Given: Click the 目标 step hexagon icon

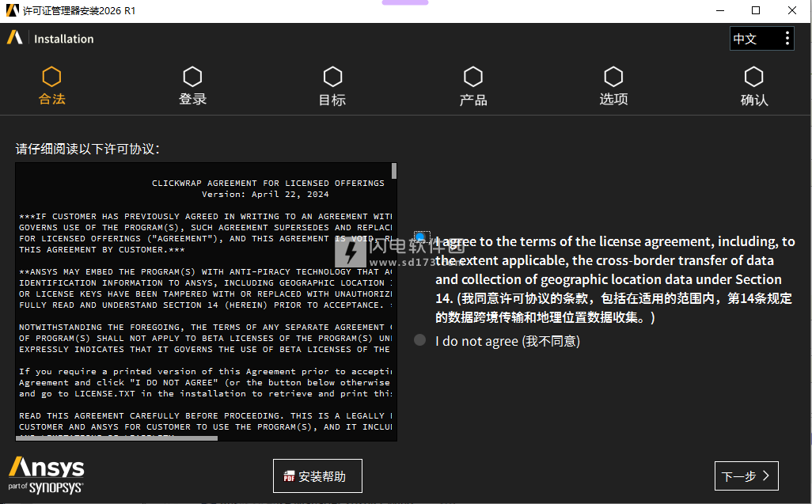Looking at the screenshot, I should 332,77.
